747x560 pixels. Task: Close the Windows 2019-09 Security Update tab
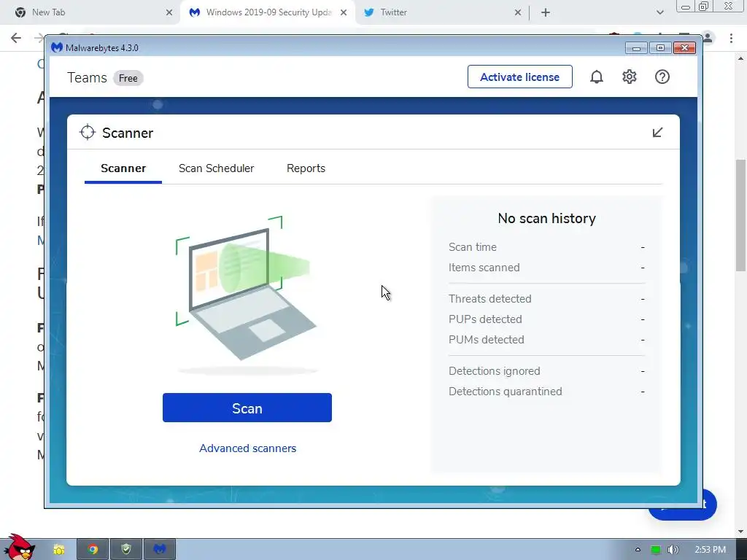344,12
